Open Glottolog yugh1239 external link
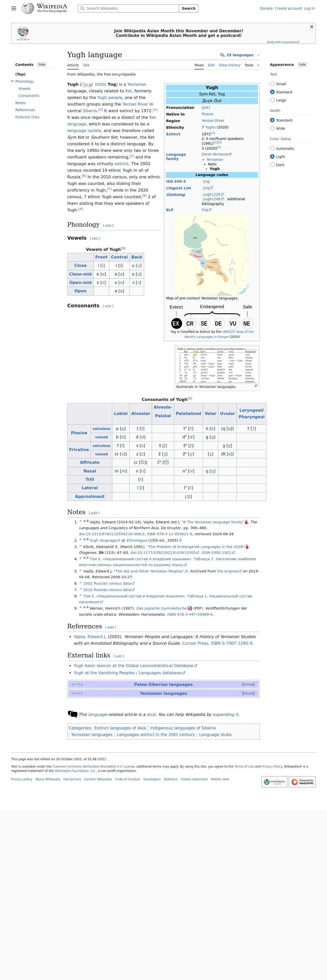 [x=213, y=194]
